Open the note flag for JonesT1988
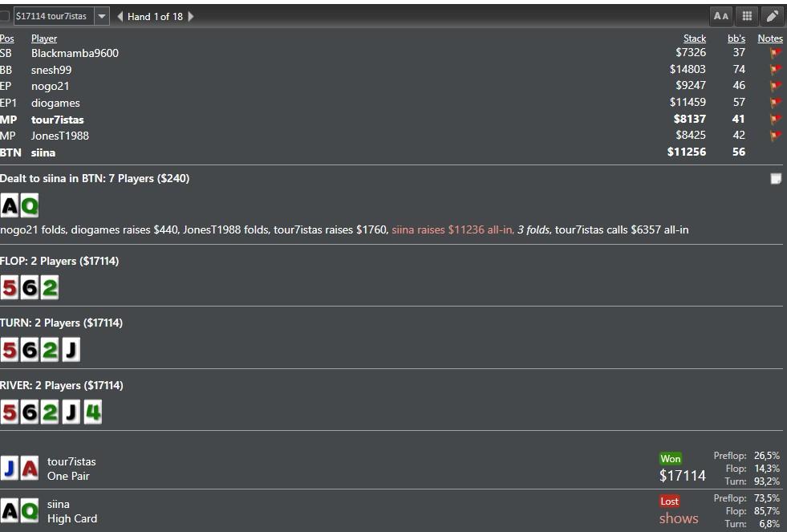The width and height of the screenshot is (787, 532). pyautogui.click(x=775, y=136)
